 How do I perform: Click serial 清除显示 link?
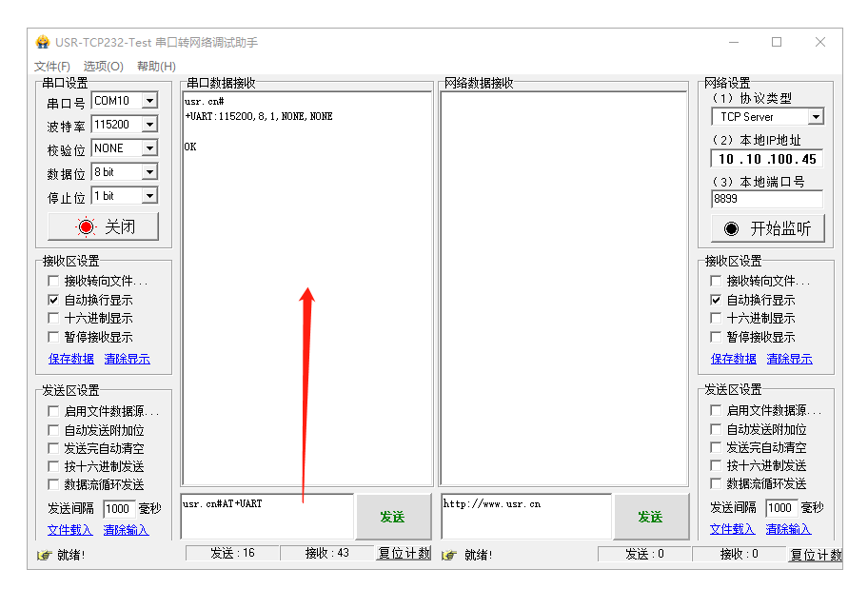click(x=128, y=359)
